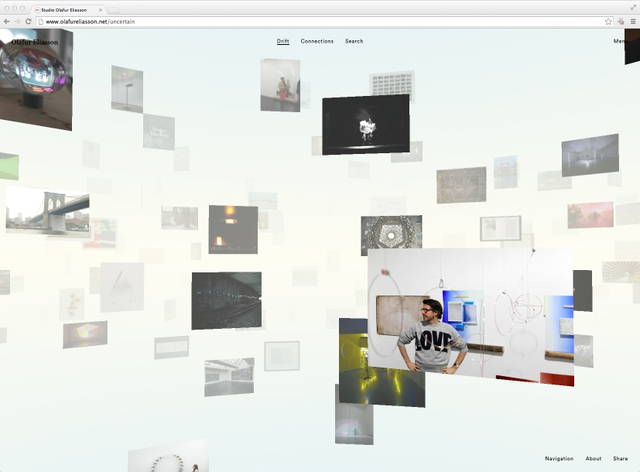Screen dimensions: 640x472
Task: Bookmark page with star icon
Action: (608, 21)
